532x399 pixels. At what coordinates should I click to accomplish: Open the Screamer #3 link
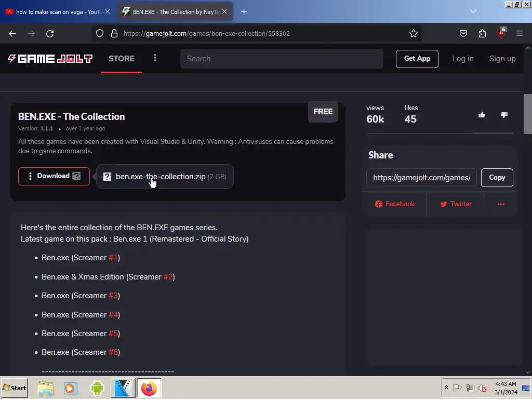pos(113,296)
